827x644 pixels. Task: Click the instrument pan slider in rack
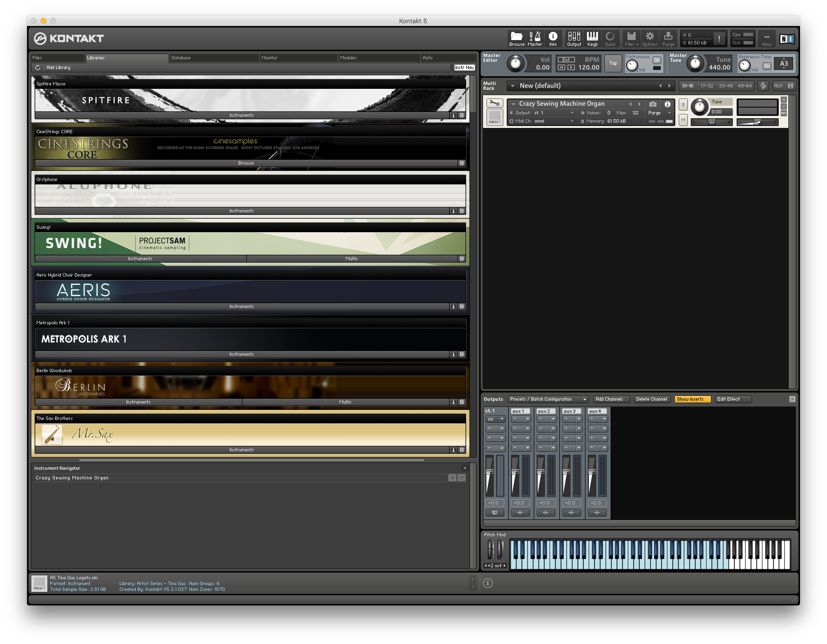pos(712,122)
